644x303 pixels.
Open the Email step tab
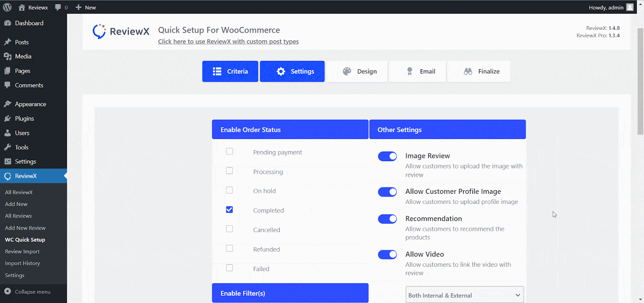click(417, 71)
